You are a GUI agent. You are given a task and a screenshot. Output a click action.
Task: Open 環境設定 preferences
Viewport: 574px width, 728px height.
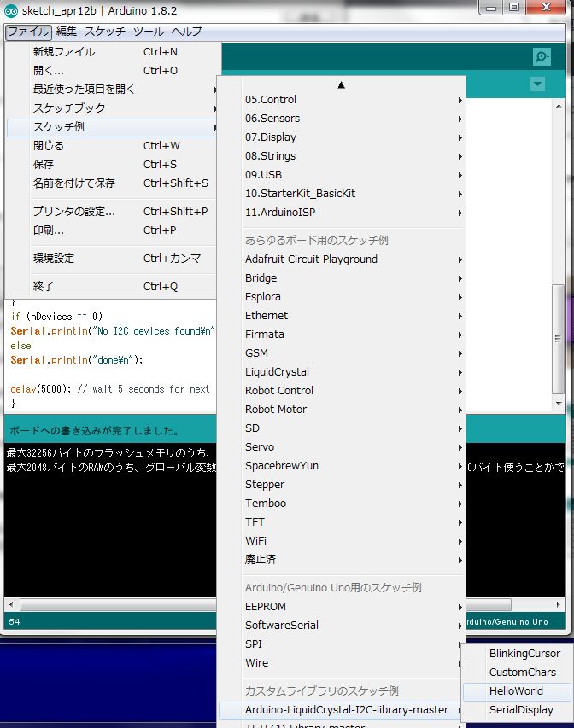(112, 258)
